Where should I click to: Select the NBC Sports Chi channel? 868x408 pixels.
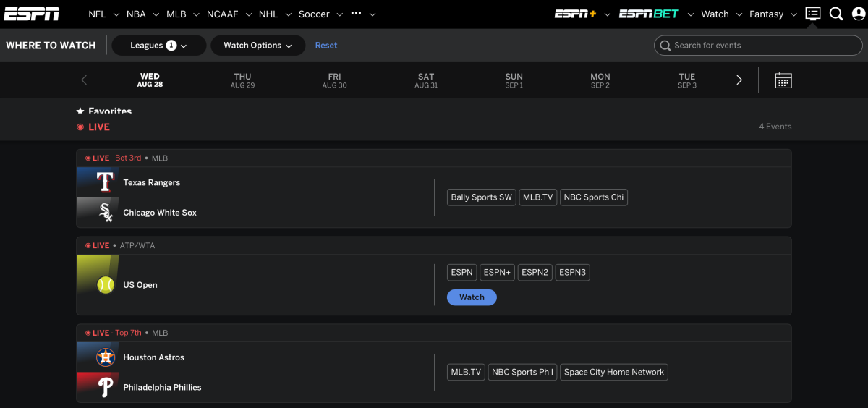pyautogui.click(x=594, y=197)
